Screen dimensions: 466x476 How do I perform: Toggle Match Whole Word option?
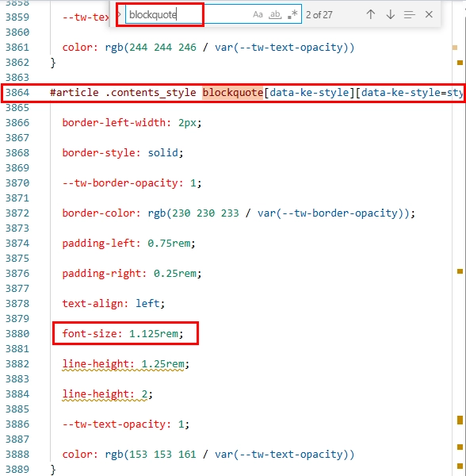coord(275,14)
